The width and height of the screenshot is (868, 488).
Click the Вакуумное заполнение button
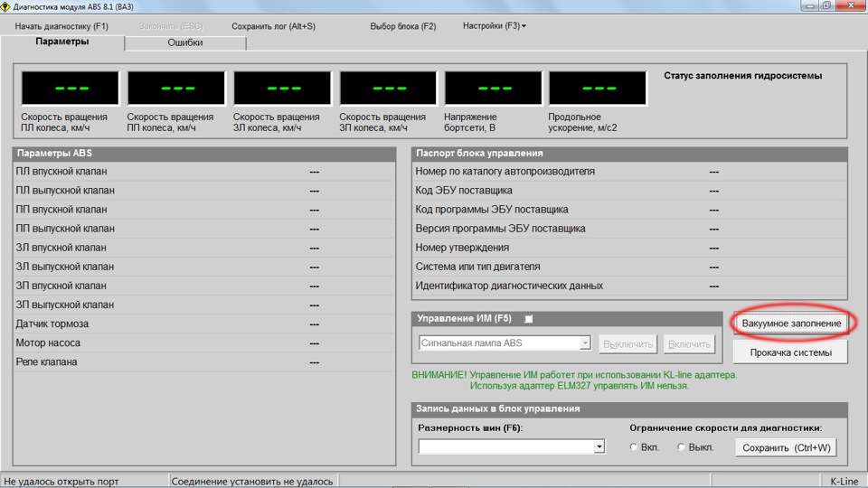791,324
